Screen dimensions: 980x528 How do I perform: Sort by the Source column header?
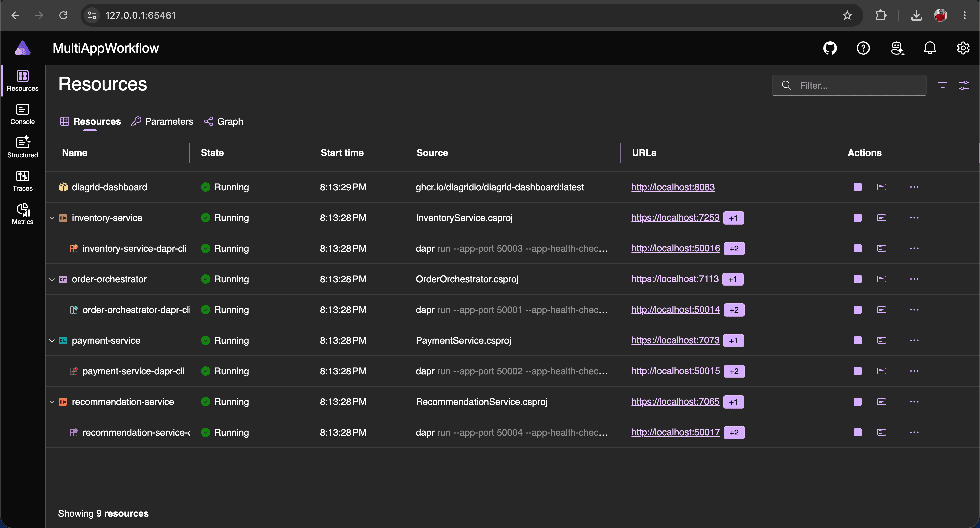(x=432, y=153)
